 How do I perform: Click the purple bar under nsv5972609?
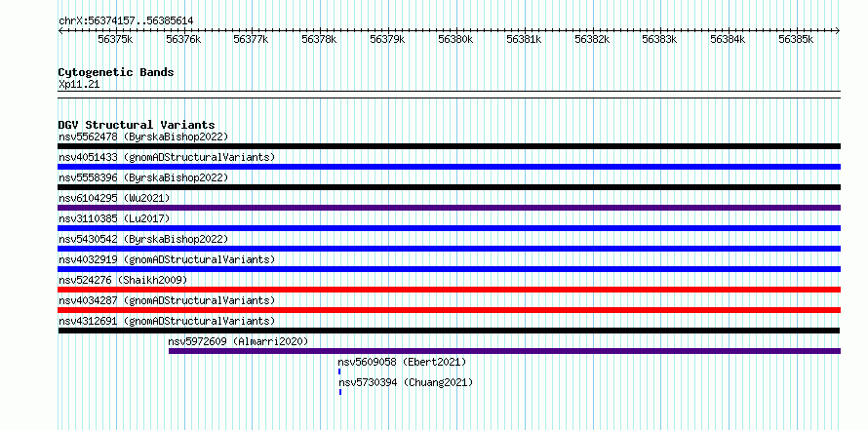click(x=504, y=351)
